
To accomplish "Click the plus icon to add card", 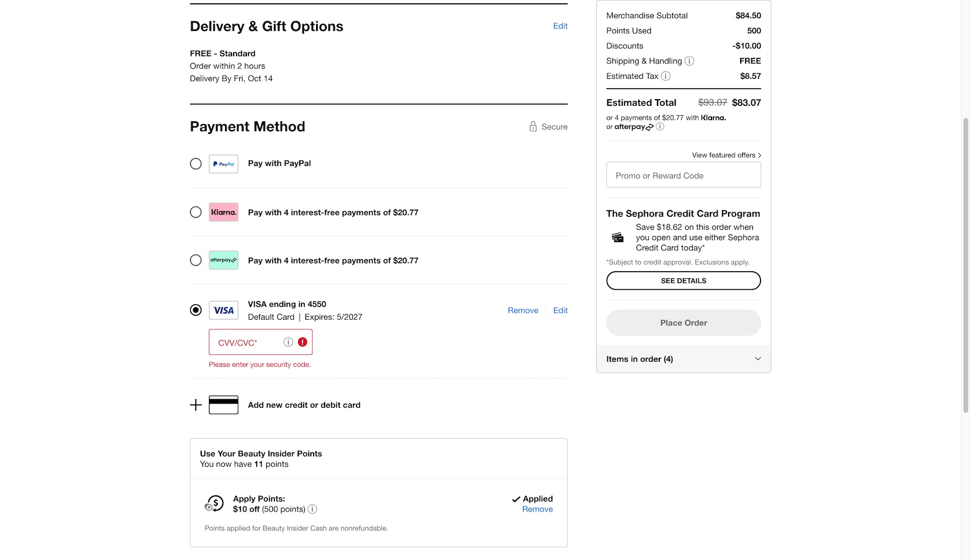I will [x=196, y=405].
